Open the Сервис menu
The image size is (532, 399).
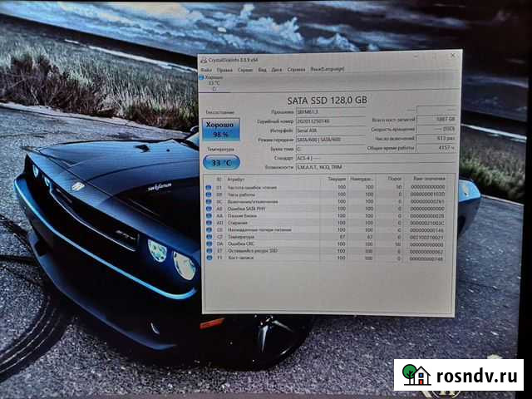click(244, 69)
